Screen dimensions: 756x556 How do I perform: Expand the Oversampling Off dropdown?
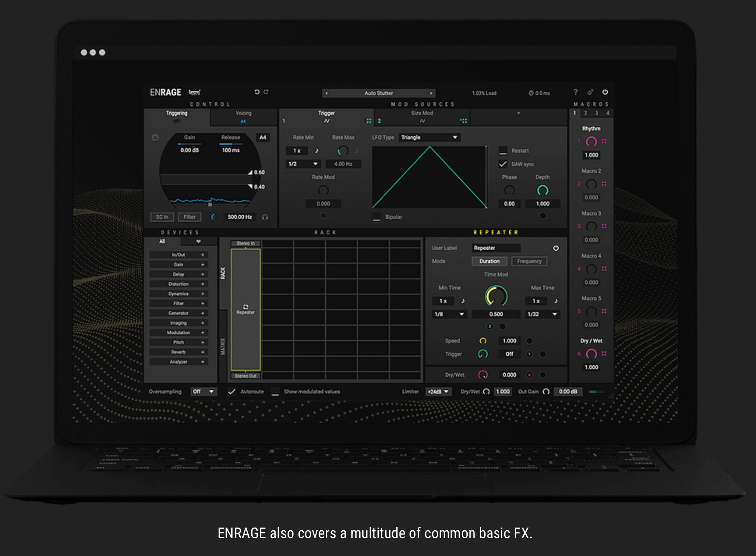(203, 392)
